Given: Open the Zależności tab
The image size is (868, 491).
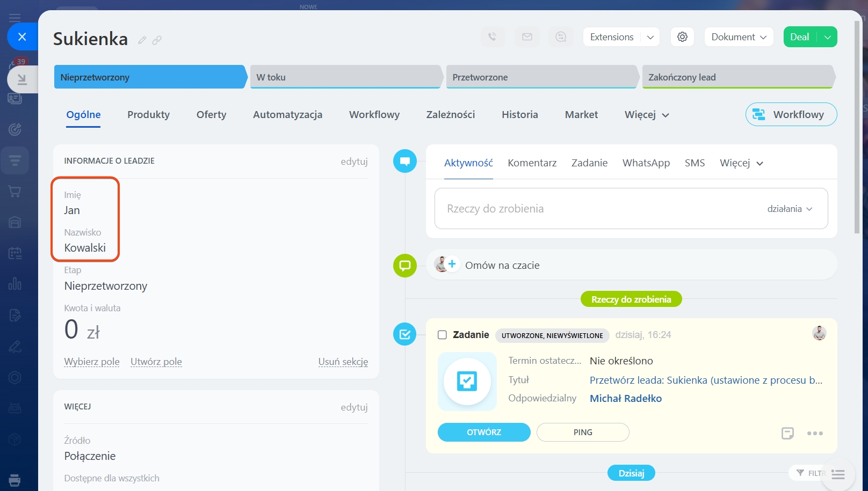Looking at the screenshot, I should [x=451, y=115].
